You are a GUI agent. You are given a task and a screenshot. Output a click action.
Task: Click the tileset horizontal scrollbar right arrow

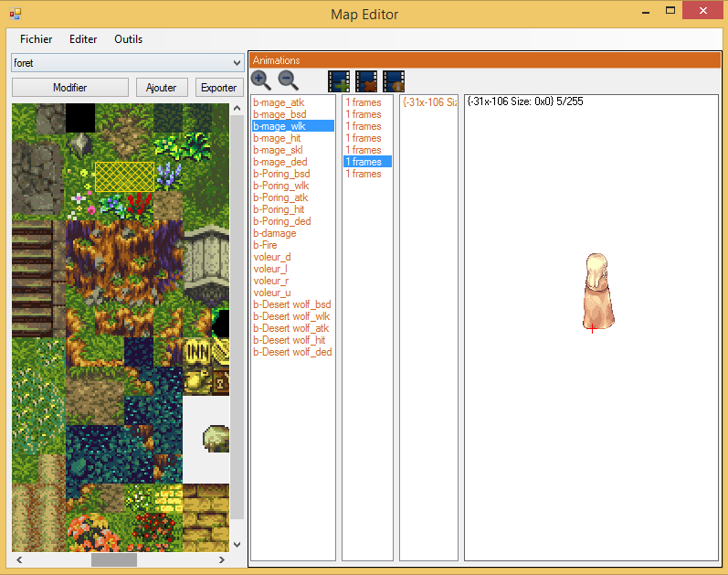click(222, 559)
